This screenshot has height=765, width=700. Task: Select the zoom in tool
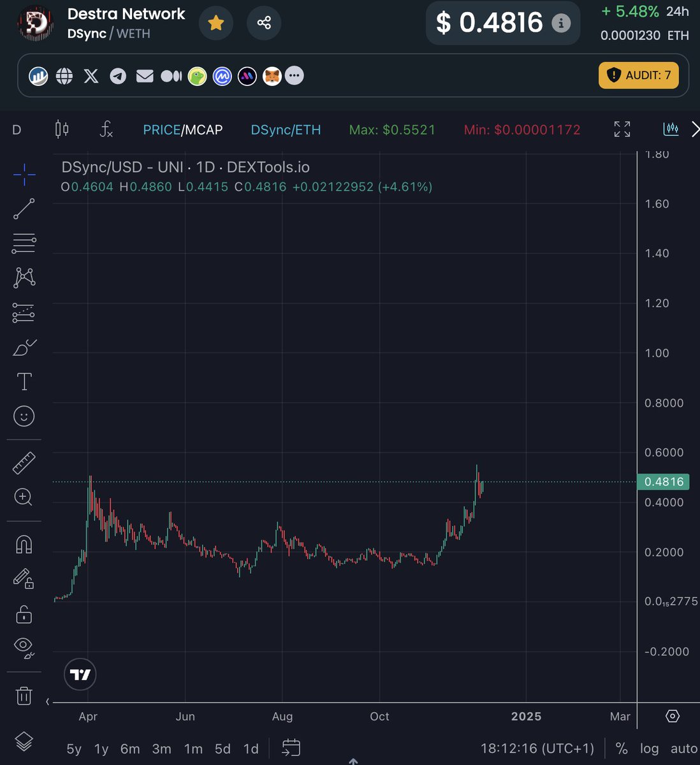pos(24,497)
